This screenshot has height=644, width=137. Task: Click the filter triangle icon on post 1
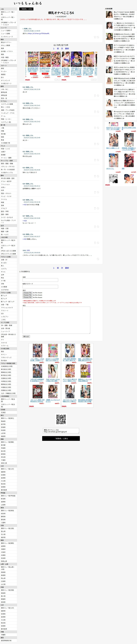pyautogui.click(x=95, y=37)
